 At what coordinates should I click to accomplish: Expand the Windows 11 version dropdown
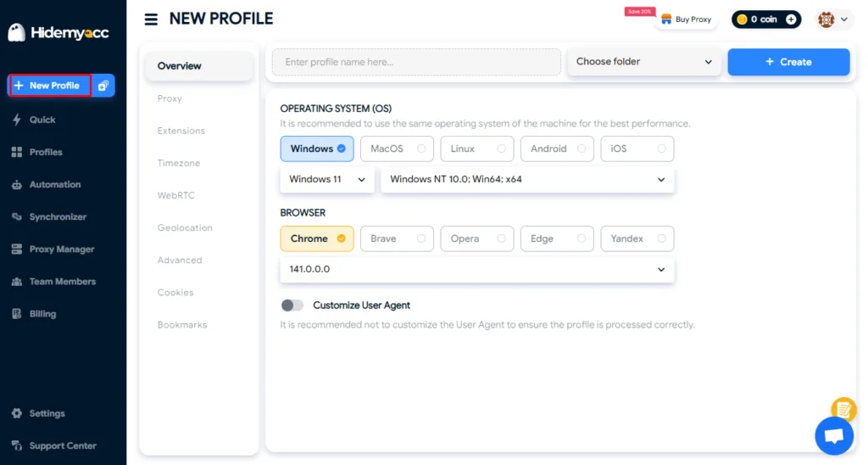[x=326, y=179]
